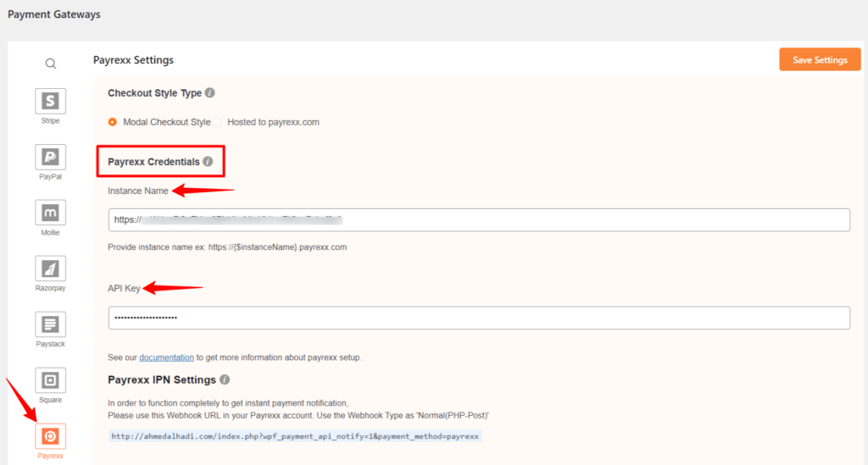The width and height of the screenshot is (868, 465).
Task: Focus the API Key password field
Action: coord(479,318)
